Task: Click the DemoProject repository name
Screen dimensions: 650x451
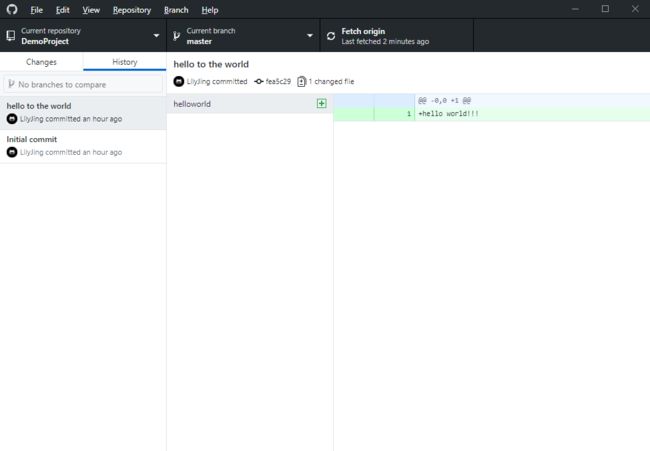Action: click(x=45, y=41)
